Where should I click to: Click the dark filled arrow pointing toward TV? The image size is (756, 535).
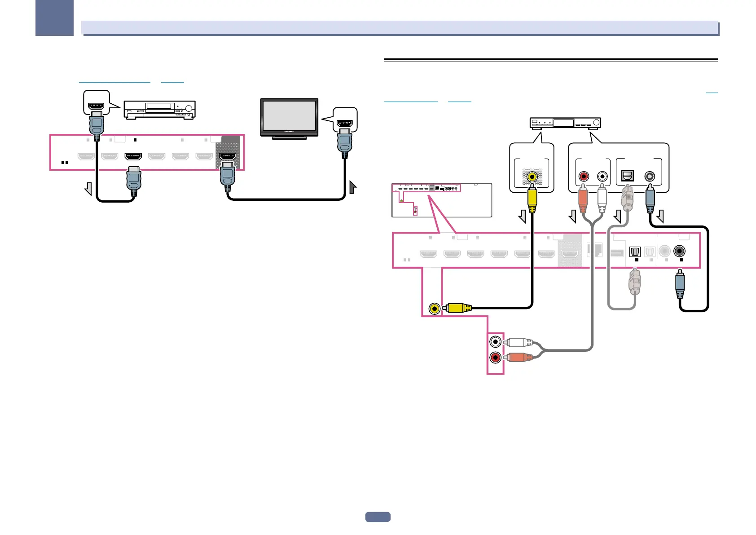click(x=352, y=187)
